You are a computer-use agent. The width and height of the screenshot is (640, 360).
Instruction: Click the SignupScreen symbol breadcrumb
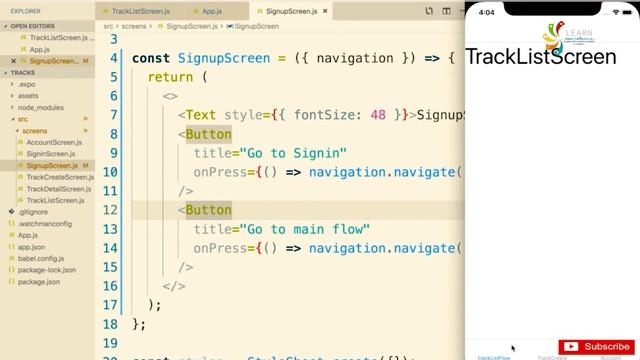pos(256,26)
